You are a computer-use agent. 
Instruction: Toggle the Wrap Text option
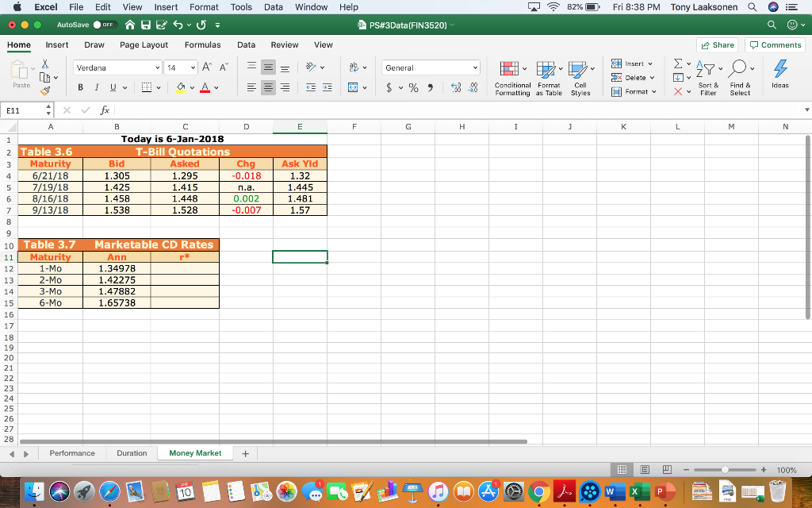[x=354, y=67]
